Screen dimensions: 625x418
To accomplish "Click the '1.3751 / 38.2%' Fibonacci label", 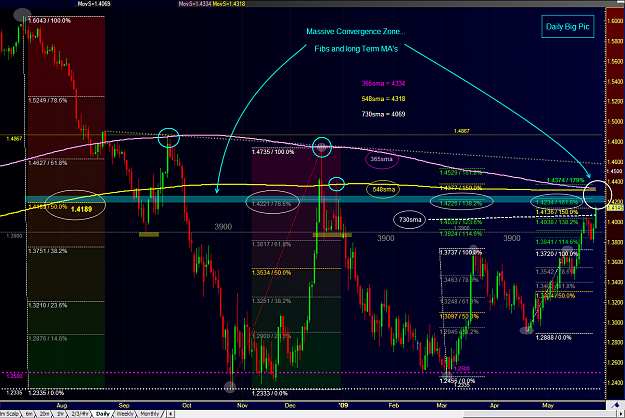I will [47, 251].
